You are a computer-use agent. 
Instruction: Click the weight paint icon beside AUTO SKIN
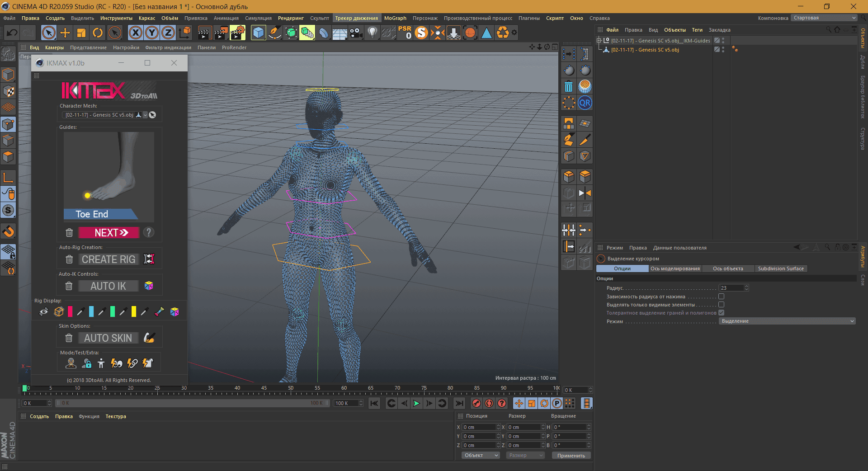[x=149, y=338]
